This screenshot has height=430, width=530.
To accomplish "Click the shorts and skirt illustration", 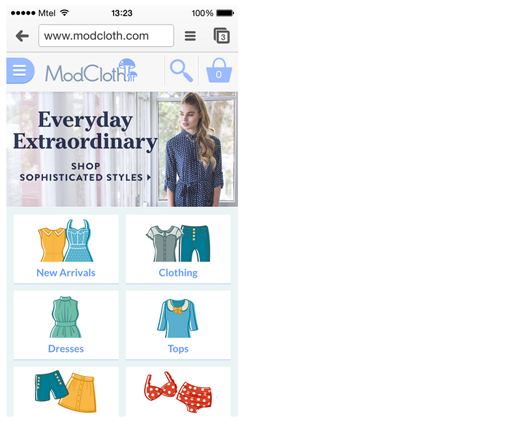I will (x=66, y=391).
